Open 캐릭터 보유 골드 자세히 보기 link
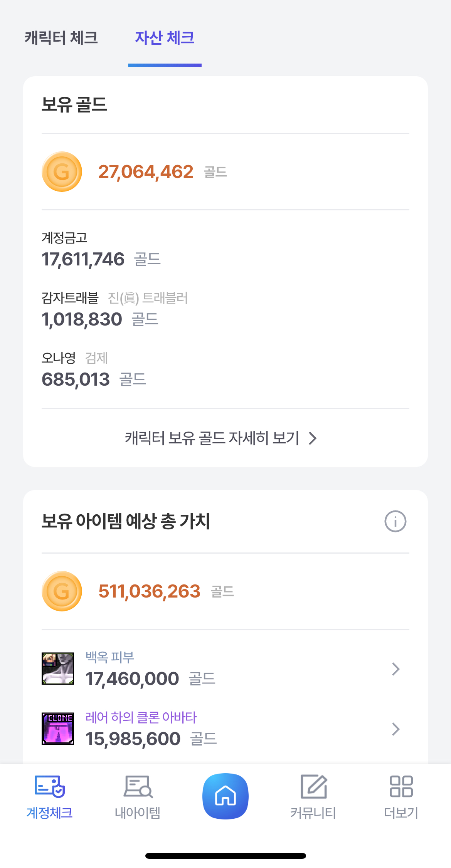This screenshot has height=868, width=451. (x=212, y=438)
